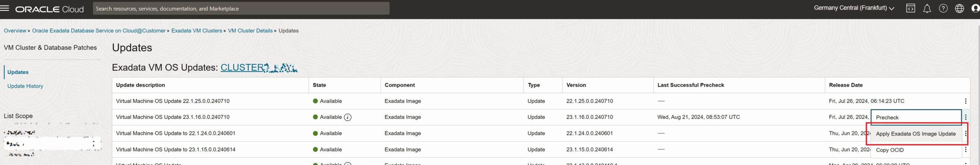Open the hamburger navigation menu
Image resolution: width=980 pixels, height=165 pixels.
pyautogui.click(x=5, y=8)
